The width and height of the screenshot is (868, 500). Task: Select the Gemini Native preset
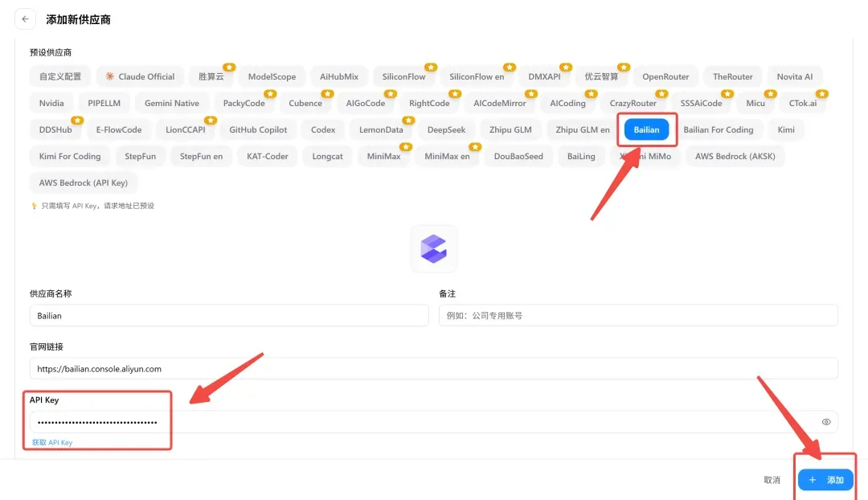pyautogui.click(x=172, y=103)
